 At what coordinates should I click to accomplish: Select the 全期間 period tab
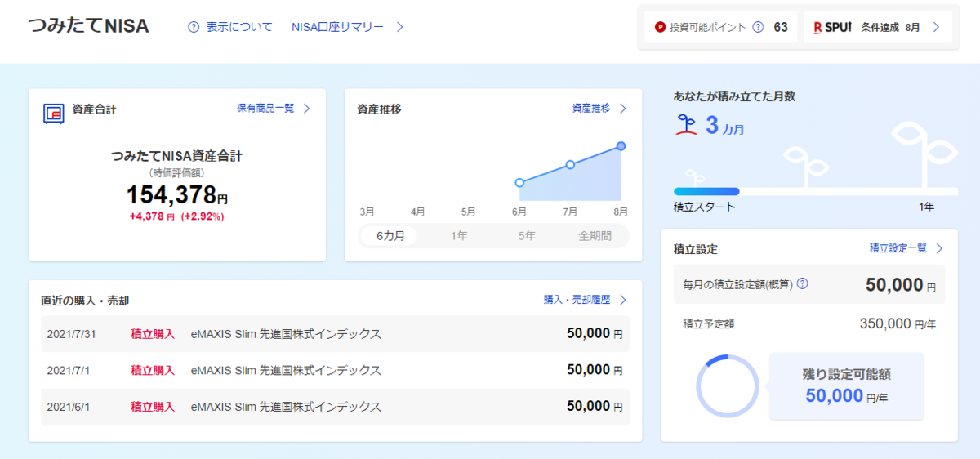[x=595, y=236]
